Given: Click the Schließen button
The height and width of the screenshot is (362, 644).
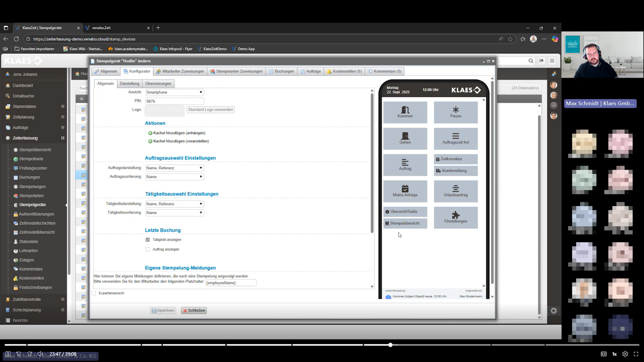Looking at the screenshot, I should [194, 311].
